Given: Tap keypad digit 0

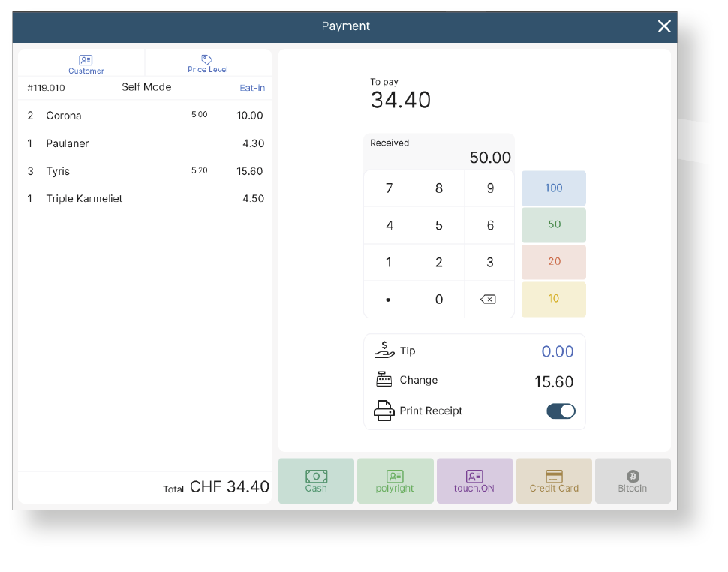Looking at the screenshot, I should tap(439, 300).
